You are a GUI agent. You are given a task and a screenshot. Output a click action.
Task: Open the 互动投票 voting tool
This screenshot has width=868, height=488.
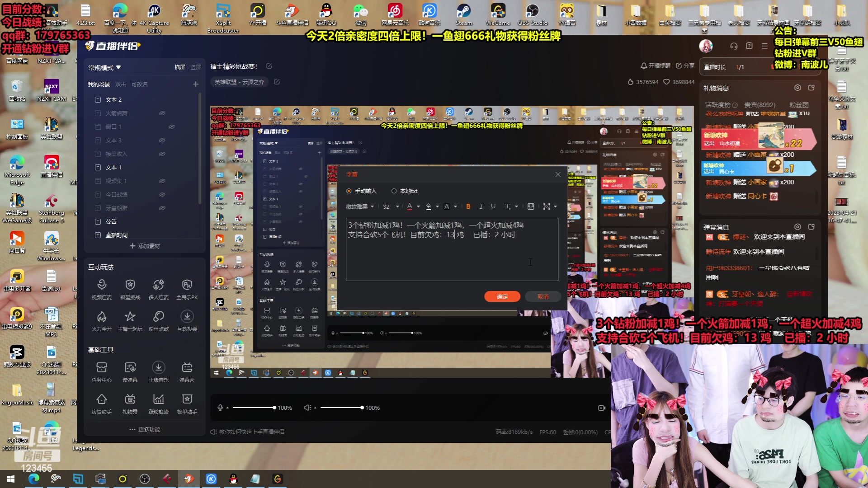[x=187, y=321]
